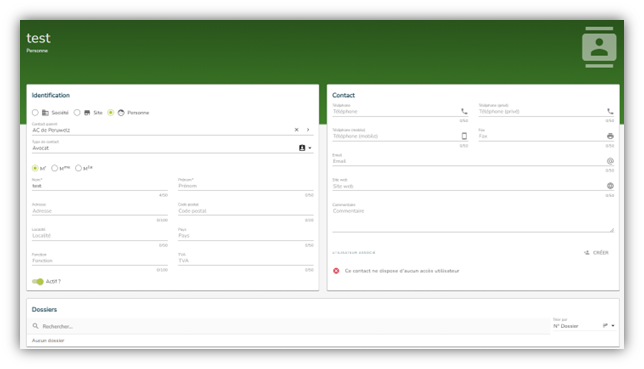This screenshot has height=369, width=644.
Task: Click the fax printer icon
Action: pos(610,136)
